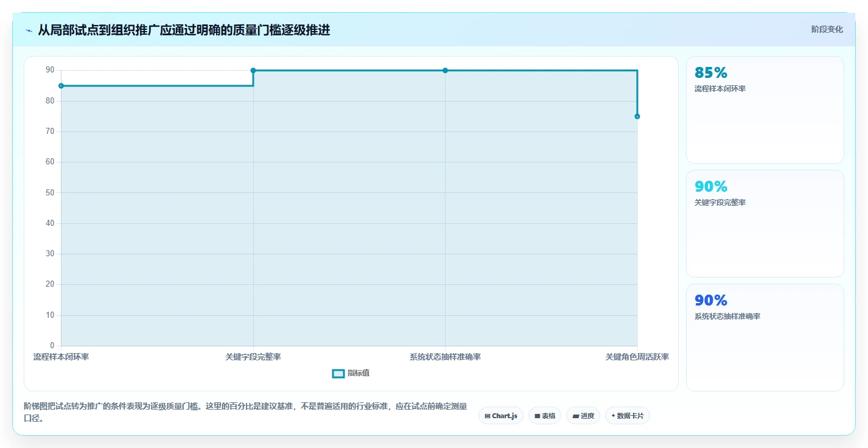
Task: Click the y-axis value 0
Action: click(x=52, y=346)
